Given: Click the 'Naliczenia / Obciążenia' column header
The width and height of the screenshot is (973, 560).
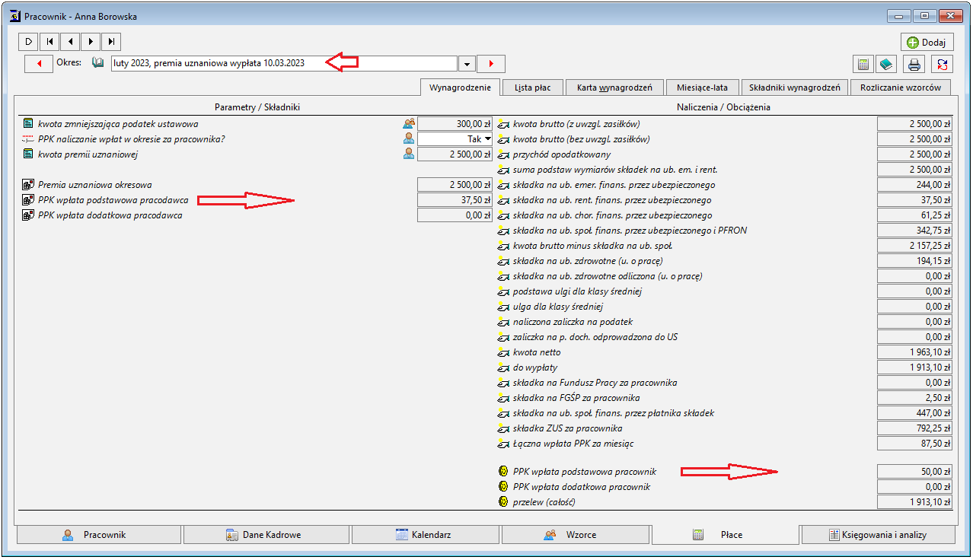Looking at the screenshot, I should [723, 107].
